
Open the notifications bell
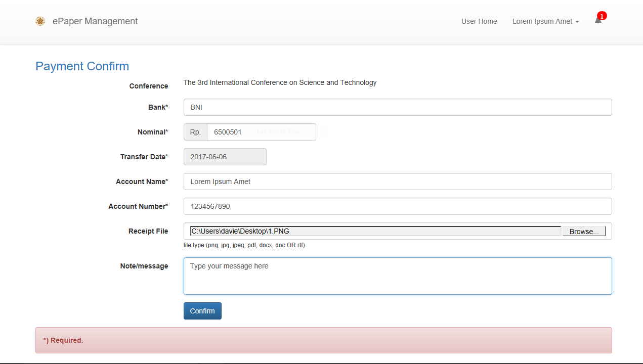[598, 21]
